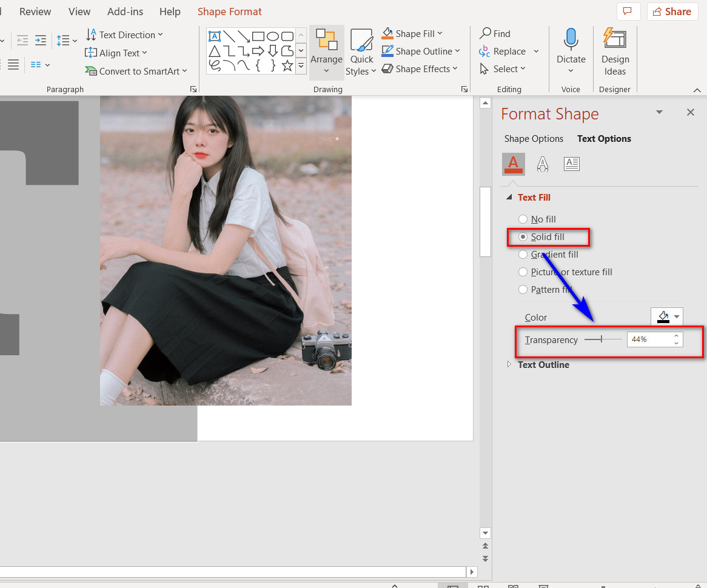This screenshot has height=588, width=707.
Task: Insert a Rectangle shape from gallery
Action: coord(258,36)
